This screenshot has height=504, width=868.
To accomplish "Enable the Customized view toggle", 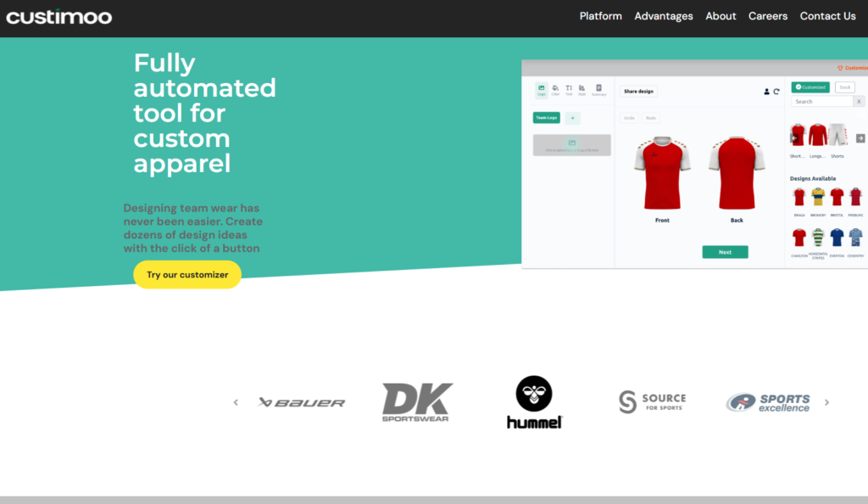I will 811,87.
